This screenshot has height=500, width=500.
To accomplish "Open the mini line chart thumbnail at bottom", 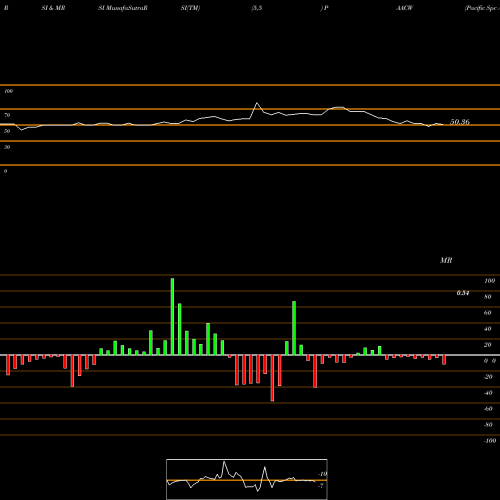I will click(x=247, y=479).
